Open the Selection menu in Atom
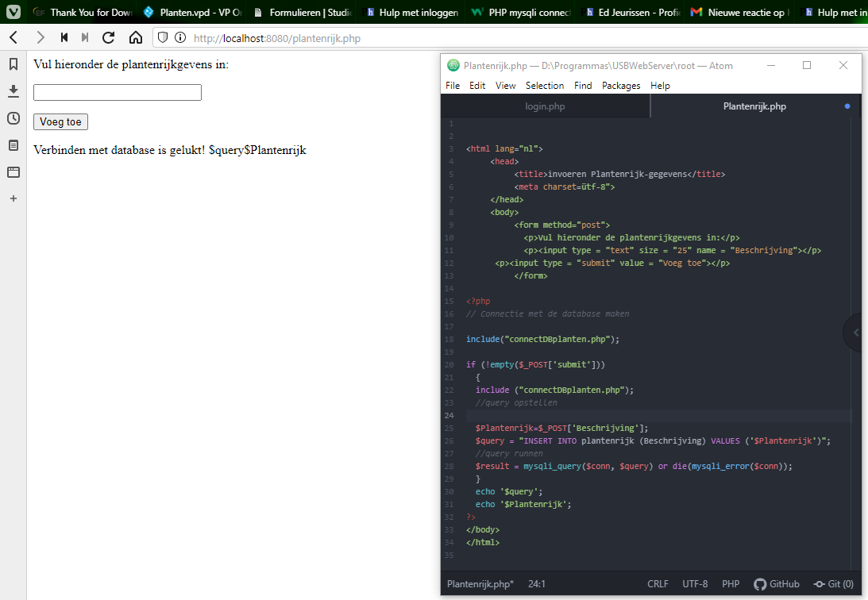This screenshot has height=600, width=868. 545,85
